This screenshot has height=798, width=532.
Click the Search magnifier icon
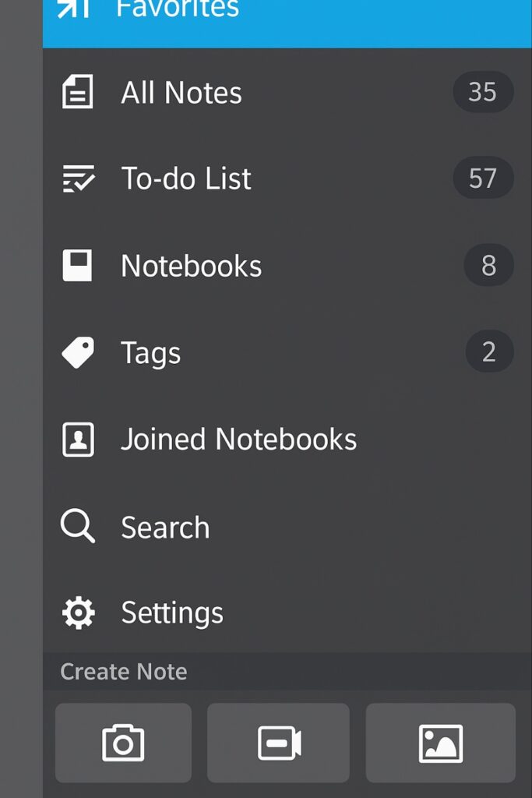(x=78, y=527)
